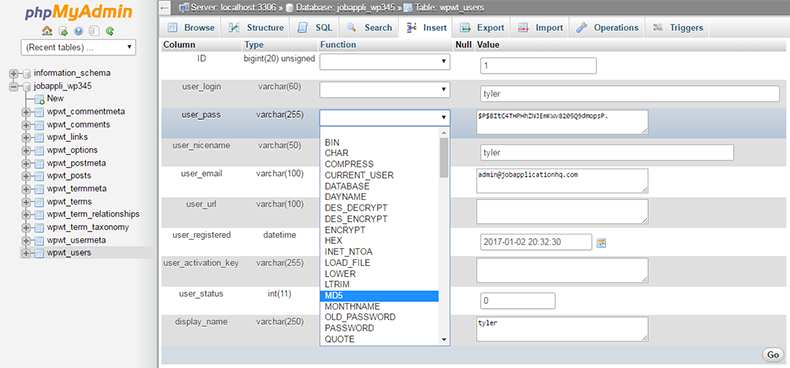Choose OLD_PASSWORD function from the list
Screen dimensions: 790x368
379,317
